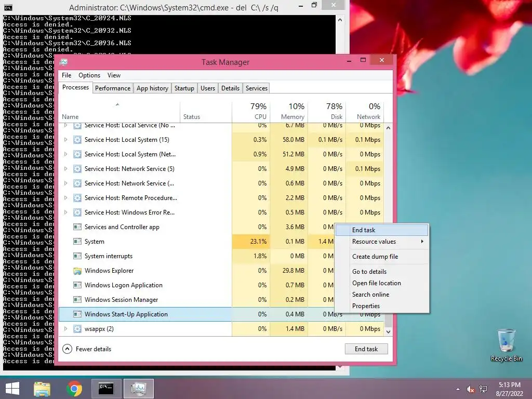
Task: Switch to the Users tab
Action: (x=208, y=88)
